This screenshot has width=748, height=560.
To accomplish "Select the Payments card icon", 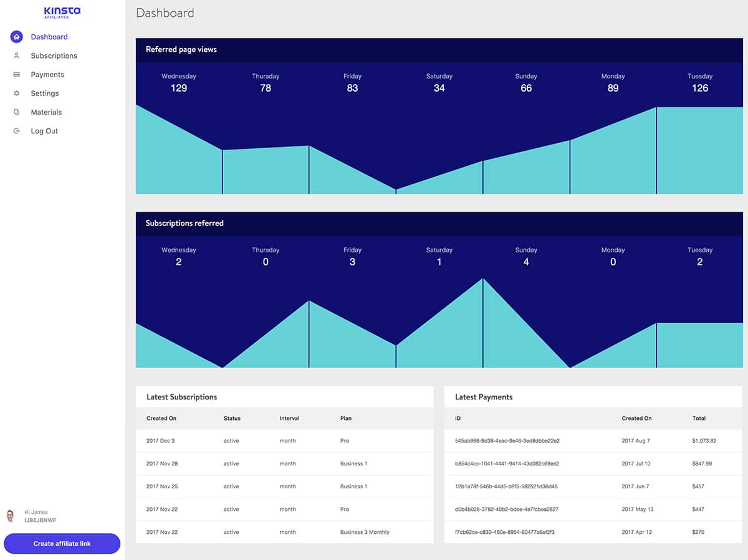I will pyautogui.click(x=16, y=74).
